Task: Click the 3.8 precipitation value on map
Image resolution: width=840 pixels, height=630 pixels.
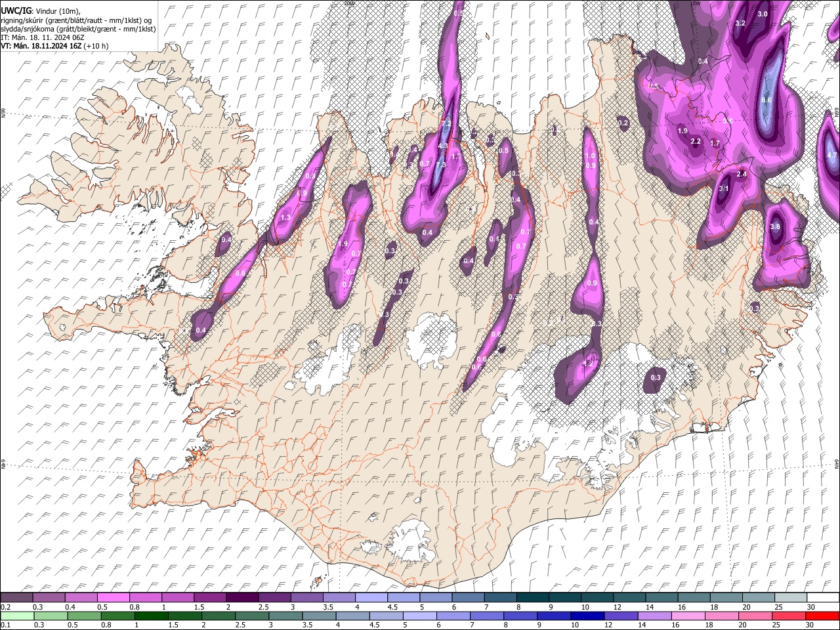Action: [x=774, y=226]
